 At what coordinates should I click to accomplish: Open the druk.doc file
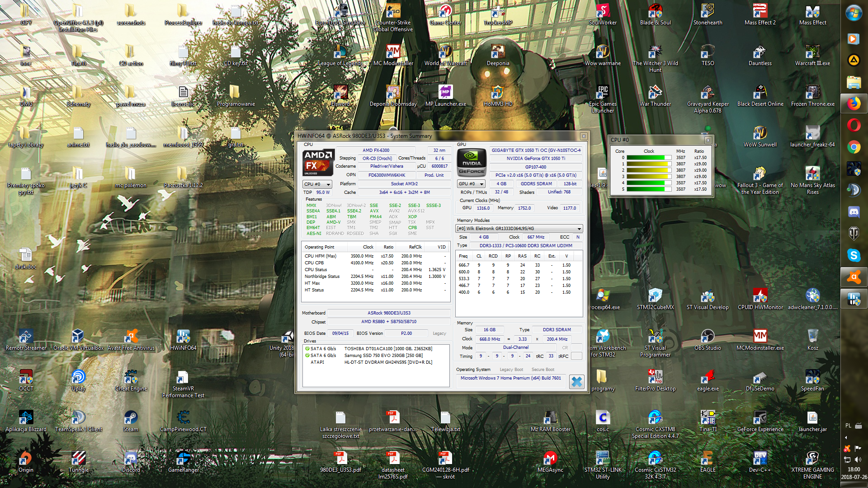pyautogui.click(x=26, y=258)
